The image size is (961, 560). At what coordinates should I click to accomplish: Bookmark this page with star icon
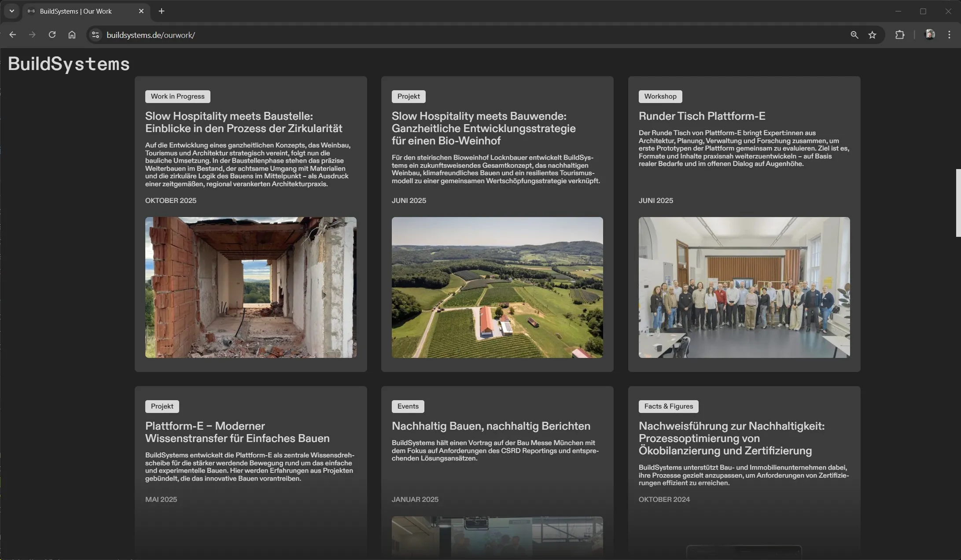pos(872,35)
